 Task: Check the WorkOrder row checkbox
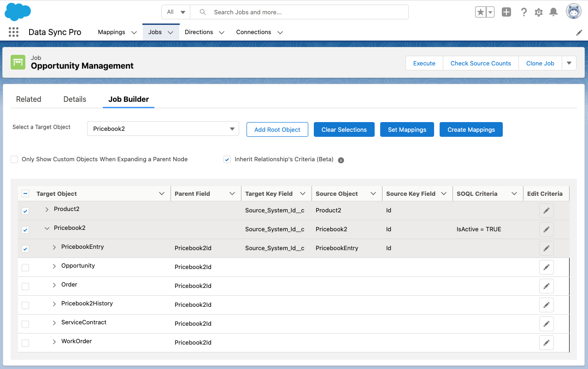[25, 343]
